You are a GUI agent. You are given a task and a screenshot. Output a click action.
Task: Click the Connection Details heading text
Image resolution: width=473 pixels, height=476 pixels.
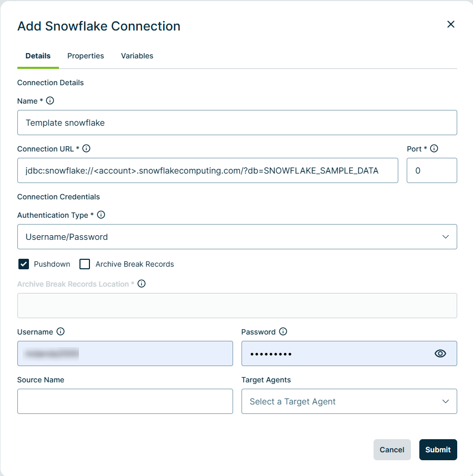click(x=51, y=83)
